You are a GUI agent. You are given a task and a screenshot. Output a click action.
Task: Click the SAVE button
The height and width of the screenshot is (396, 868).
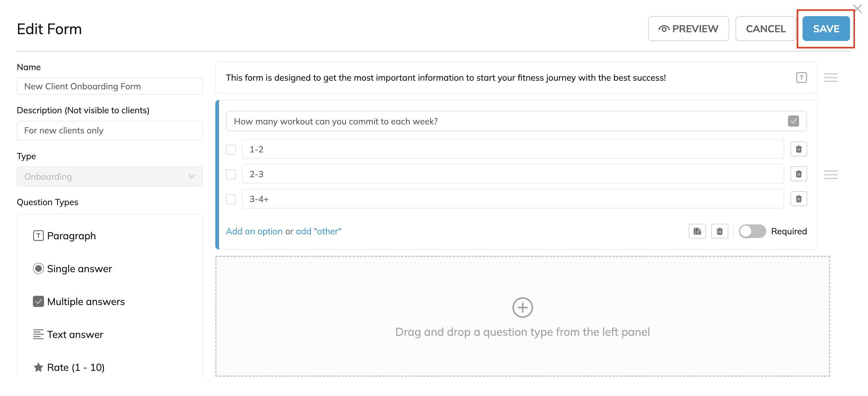(826, 29)
